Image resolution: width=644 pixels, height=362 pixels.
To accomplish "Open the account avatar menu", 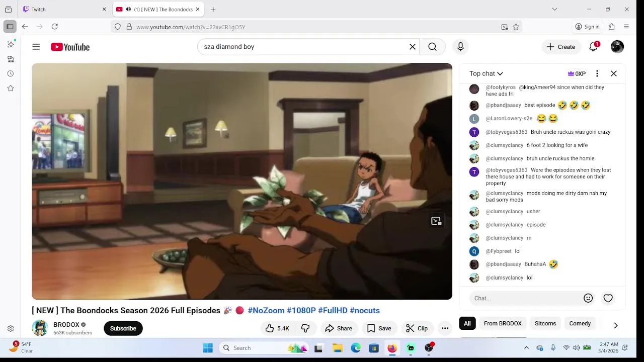I will (617, 47).
